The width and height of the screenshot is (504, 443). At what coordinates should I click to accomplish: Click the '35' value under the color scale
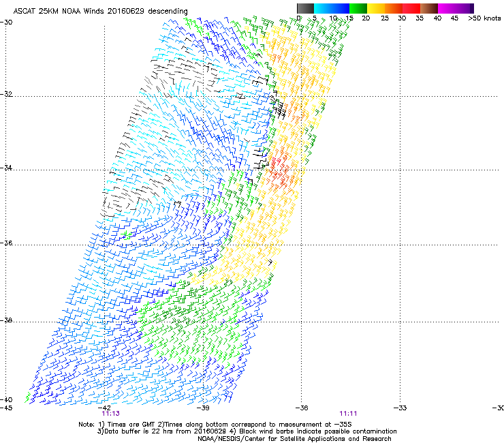(x=420, y=18)
